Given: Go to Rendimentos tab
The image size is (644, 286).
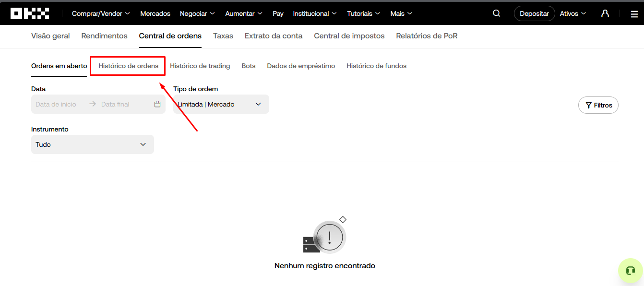Looking at the screenshot, I should 105,36.
